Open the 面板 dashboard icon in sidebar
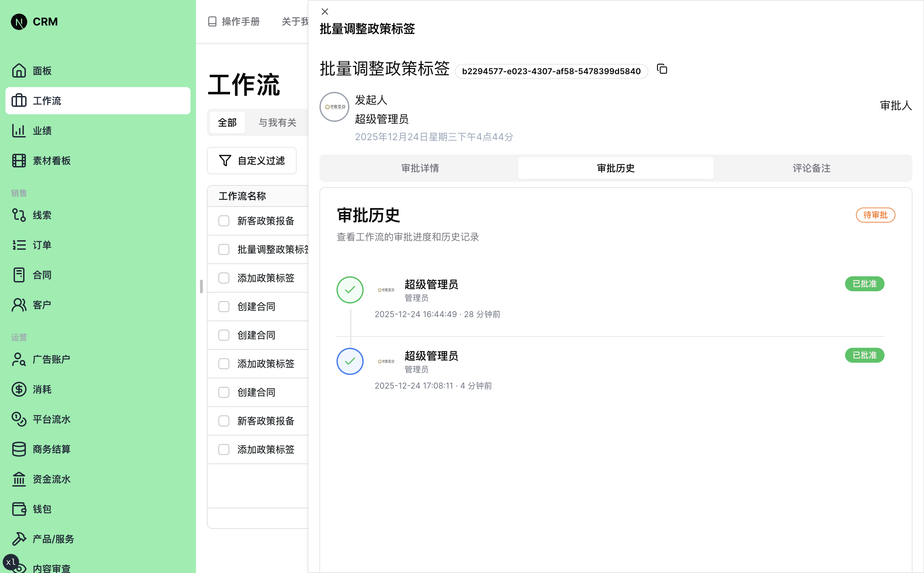924x573 pixels. [19, 70]
